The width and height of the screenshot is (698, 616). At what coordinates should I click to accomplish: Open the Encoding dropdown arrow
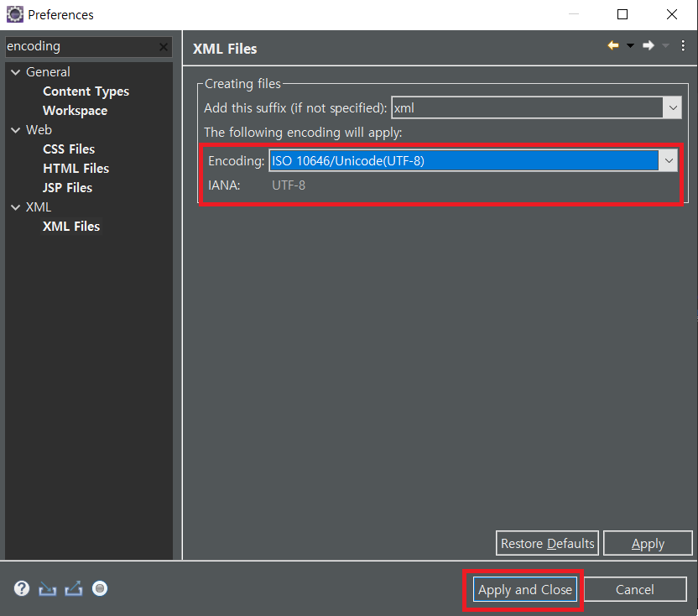669,161
